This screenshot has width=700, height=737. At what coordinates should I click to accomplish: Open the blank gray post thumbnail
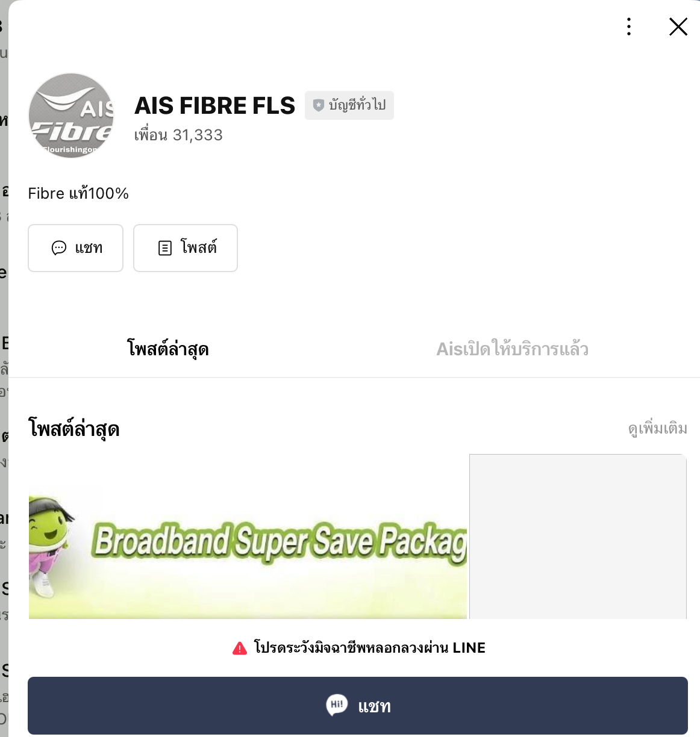[x=578, y=536]
